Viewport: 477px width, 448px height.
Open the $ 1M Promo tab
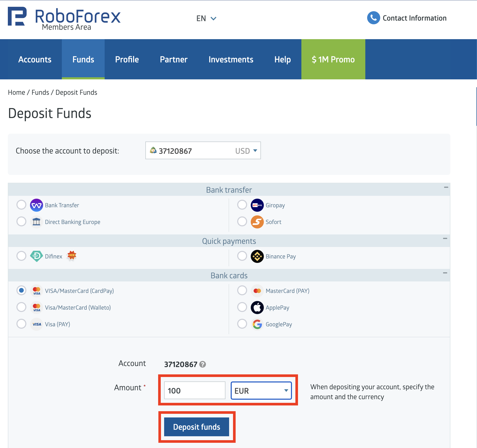[333, 60]
